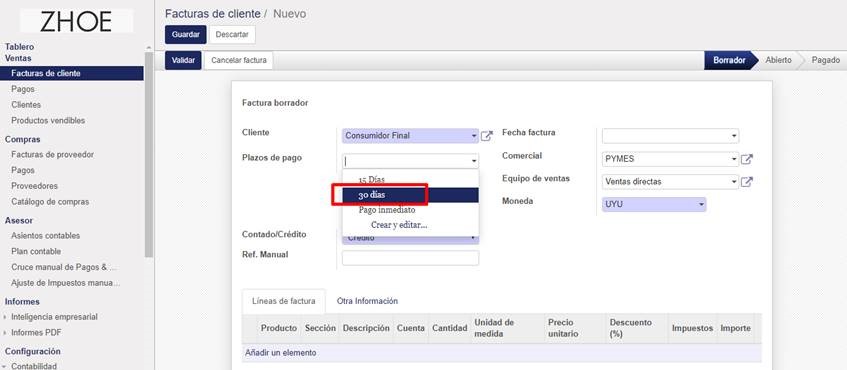
Task: Collapse the Contabilidad sidebar section
Action: (5, 366)
